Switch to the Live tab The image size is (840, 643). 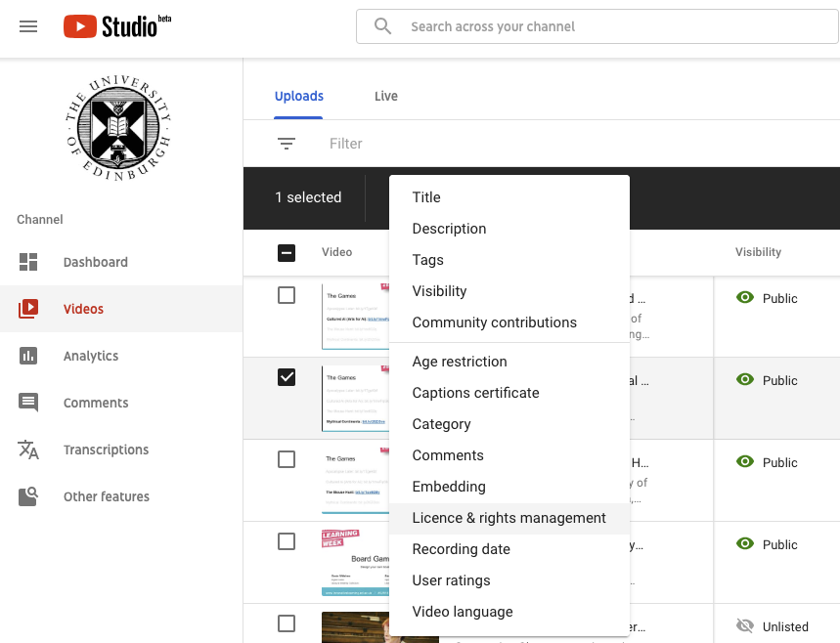[385, 97]
